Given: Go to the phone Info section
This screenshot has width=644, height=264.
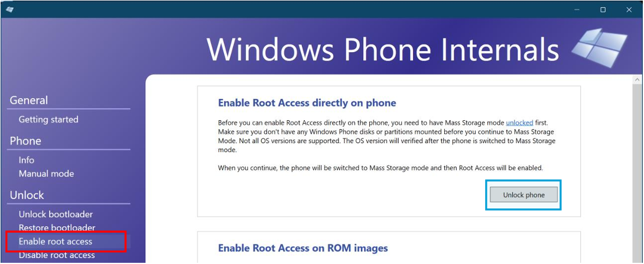Looking at the screenshot, I should [27, 160].
